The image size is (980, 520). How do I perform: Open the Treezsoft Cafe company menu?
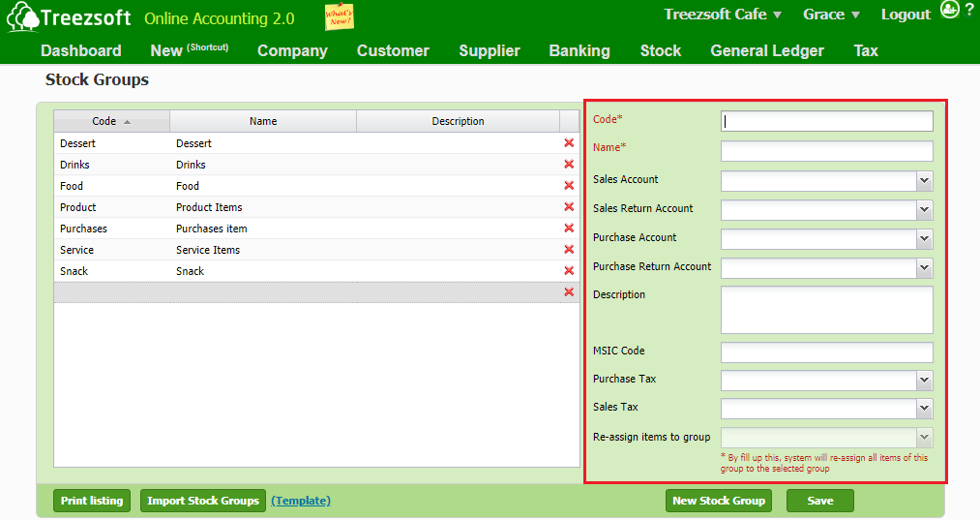click(x=724, y=15)
